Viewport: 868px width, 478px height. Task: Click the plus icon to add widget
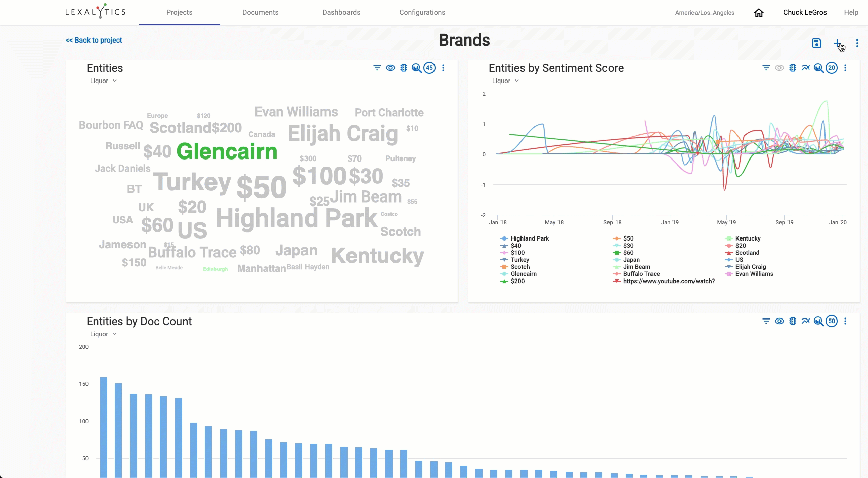coord(837,43)
